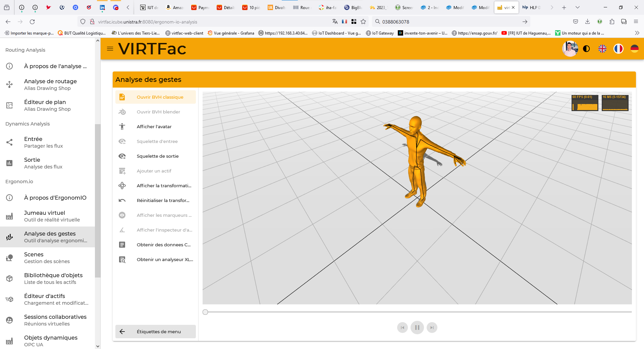Click the translate page icon
This screenshot has width=644, height=349.
(335, 22)
